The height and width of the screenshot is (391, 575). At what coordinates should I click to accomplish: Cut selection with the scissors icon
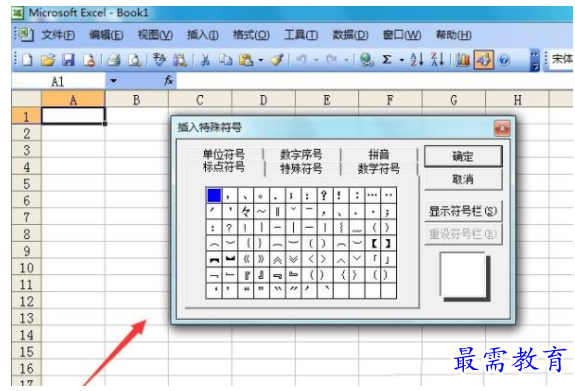205,60
